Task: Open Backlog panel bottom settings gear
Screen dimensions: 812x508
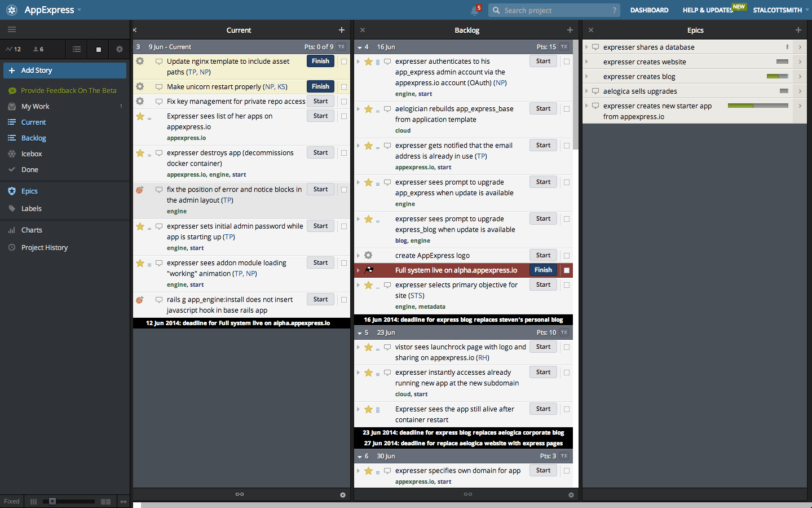Action: tap(571, 495)
